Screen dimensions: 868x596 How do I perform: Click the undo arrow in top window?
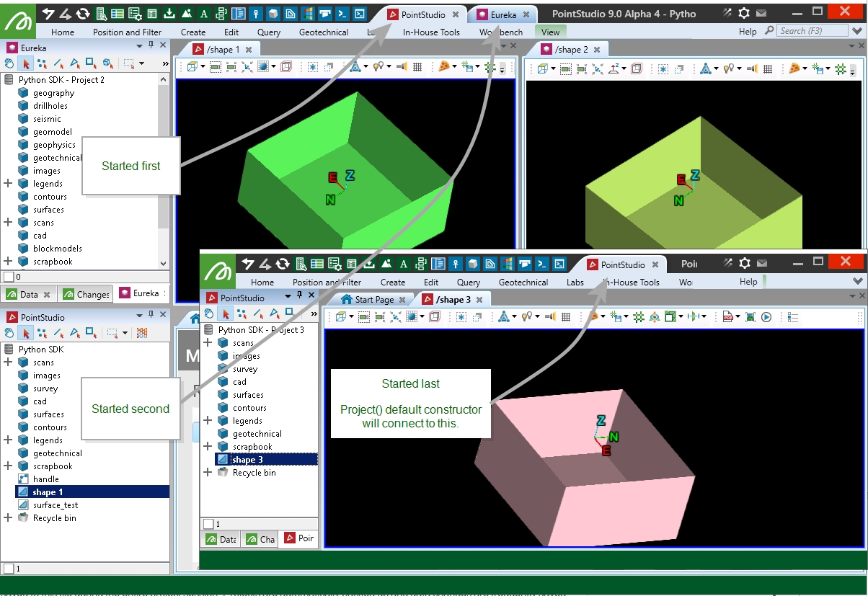[x=49, y=13]
